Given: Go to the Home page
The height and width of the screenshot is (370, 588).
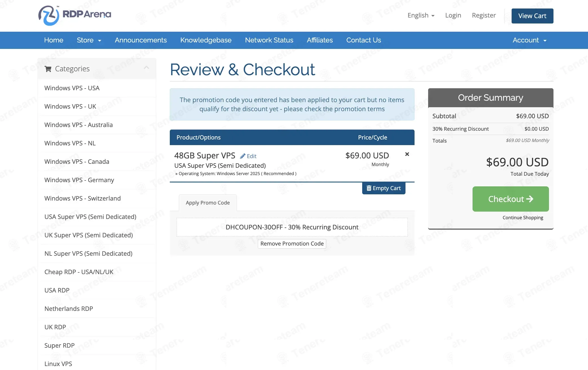Looking at the screenshot, I should pos(54,40).
